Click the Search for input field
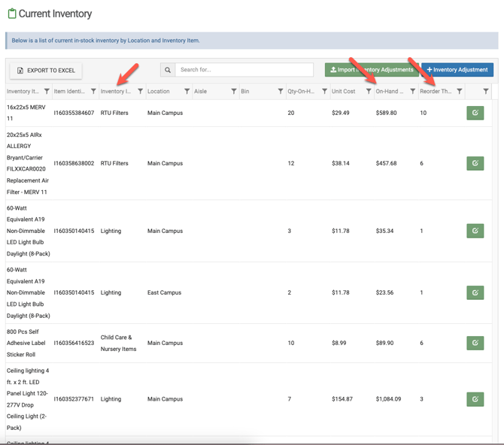 [x=244, y=70]
